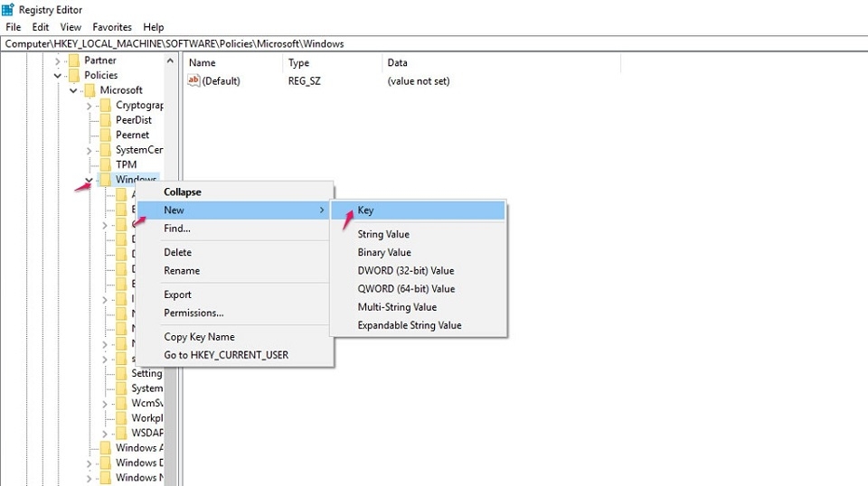Click Collapse in the context menu
868x486 pixels.
tap(182, 192)
